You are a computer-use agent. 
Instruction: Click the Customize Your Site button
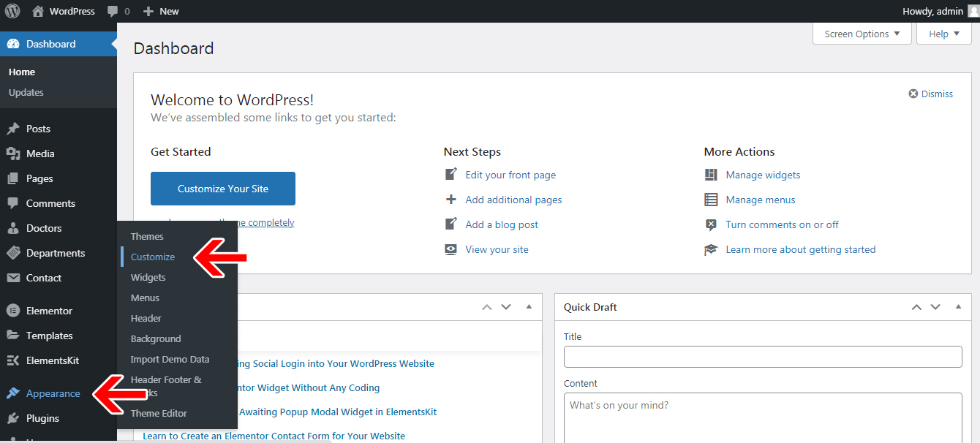[x=223, y=189]
